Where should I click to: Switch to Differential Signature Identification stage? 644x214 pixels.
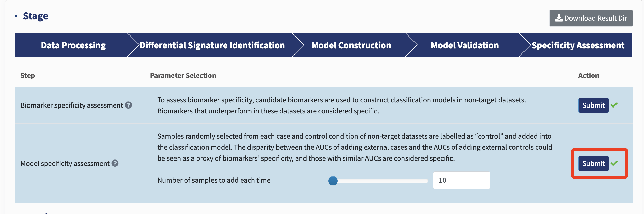click(212, 45)
